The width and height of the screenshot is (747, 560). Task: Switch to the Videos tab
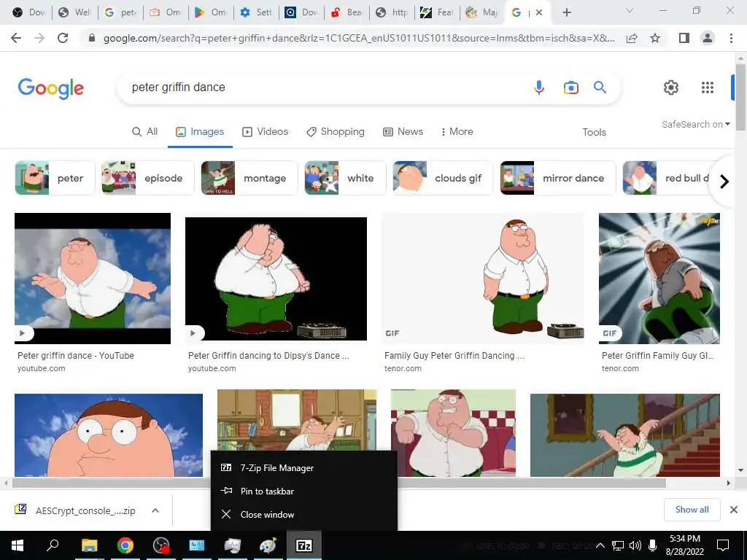(266, 132)
